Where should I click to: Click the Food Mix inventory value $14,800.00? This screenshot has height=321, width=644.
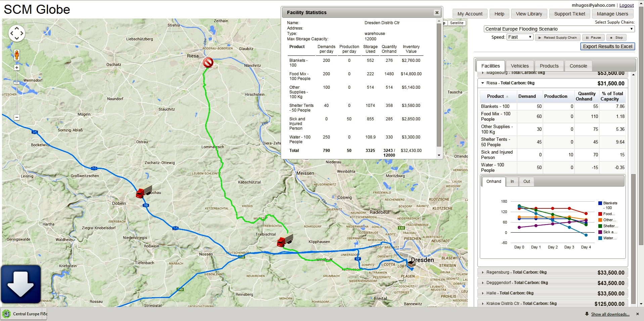(411, 74)
